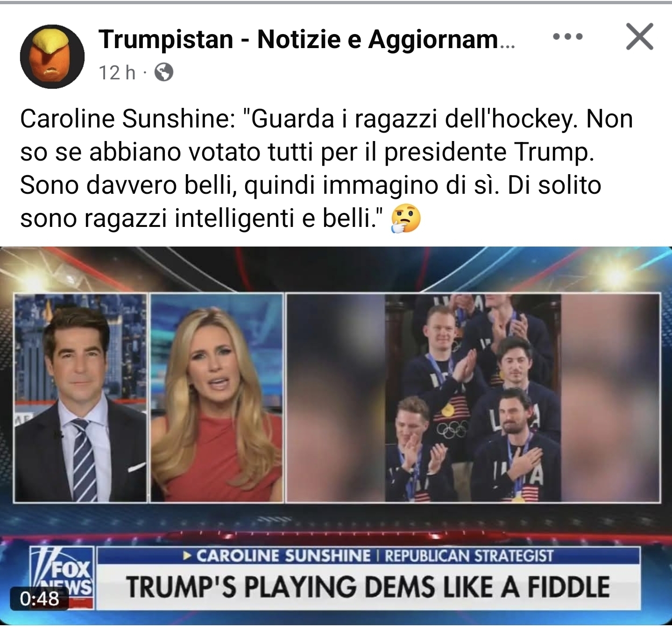Open Trumpistan - Notizie e Aggiornam page name

307,39
